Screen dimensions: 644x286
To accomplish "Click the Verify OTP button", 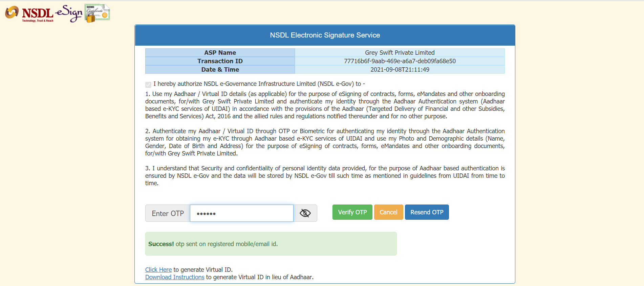I will (352, 212).
